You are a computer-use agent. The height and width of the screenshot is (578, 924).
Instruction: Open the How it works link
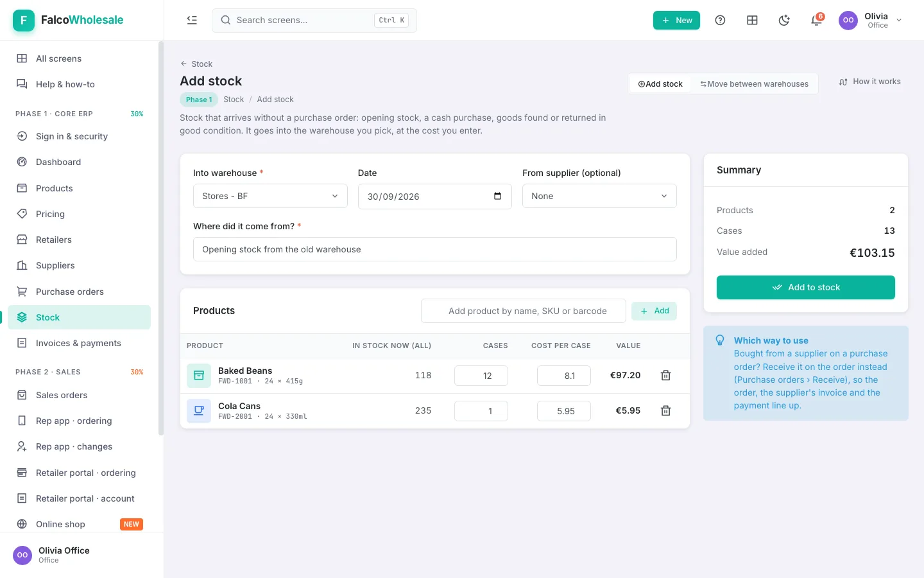tap(869, 82)
